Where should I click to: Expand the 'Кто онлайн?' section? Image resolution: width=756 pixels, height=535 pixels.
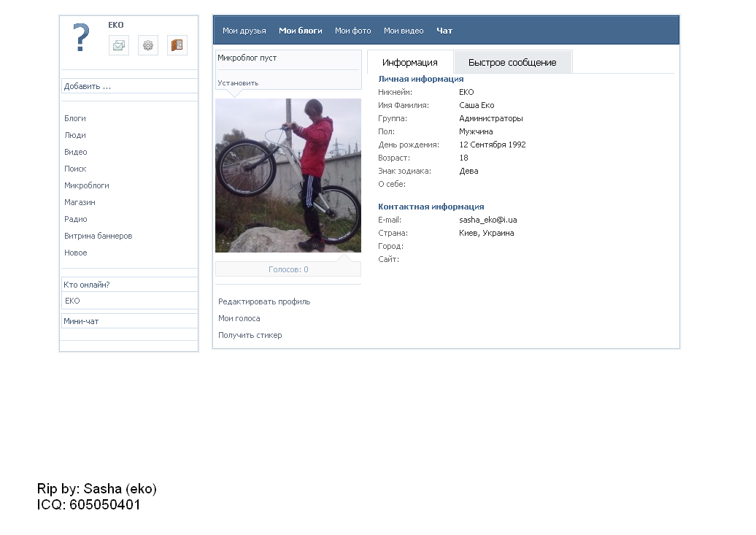(x=129, y=285)
